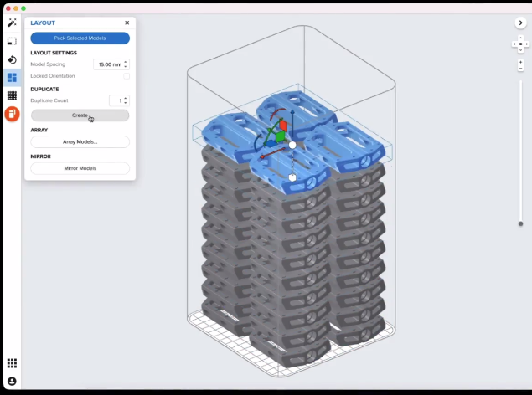Enable the Locked Orientation checkbox

click(x=127, y=76)
